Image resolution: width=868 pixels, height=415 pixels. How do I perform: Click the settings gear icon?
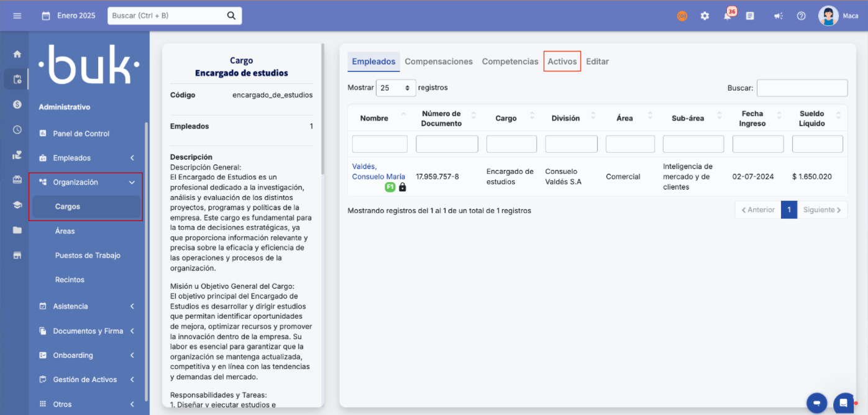(705, 16)
